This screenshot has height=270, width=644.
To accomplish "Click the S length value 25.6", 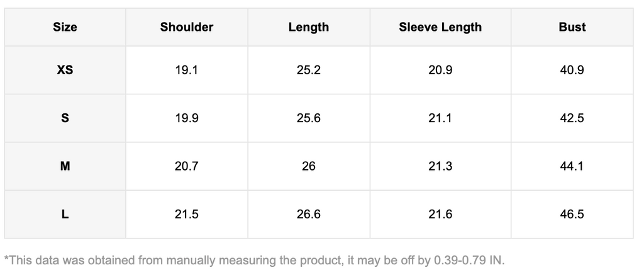I will coord(308,118).
